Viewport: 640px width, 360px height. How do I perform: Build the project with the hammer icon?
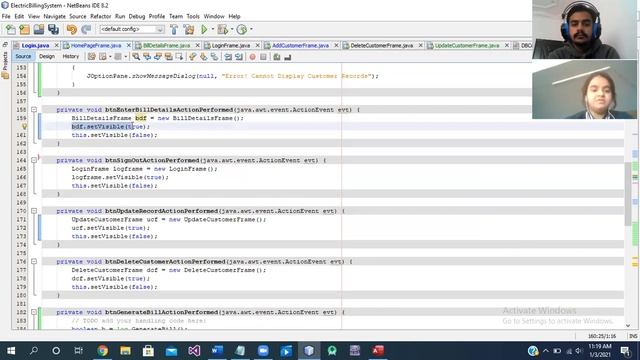[x=174, y=29]
